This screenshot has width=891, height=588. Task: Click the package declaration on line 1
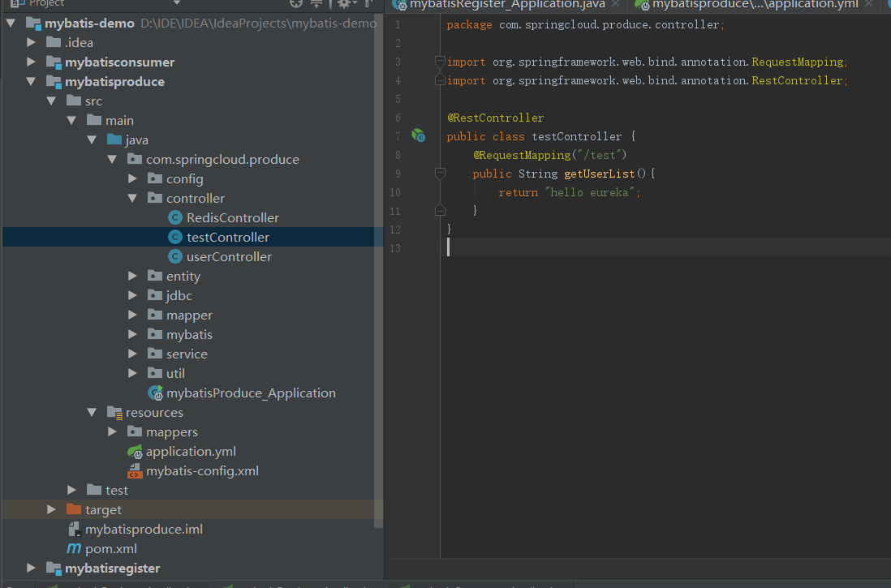(585, 25)
